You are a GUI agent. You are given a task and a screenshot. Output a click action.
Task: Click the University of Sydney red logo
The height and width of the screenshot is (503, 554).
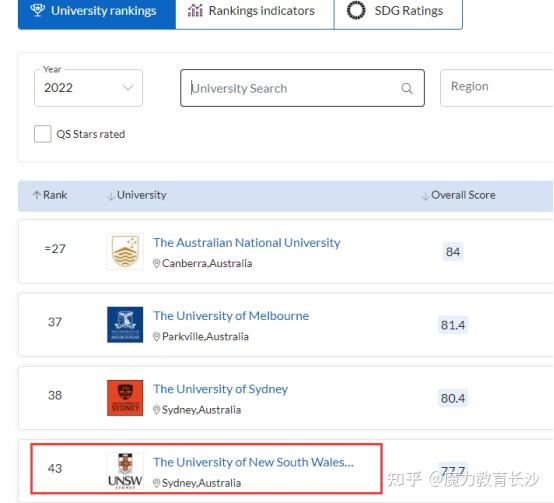coord(125,398)
